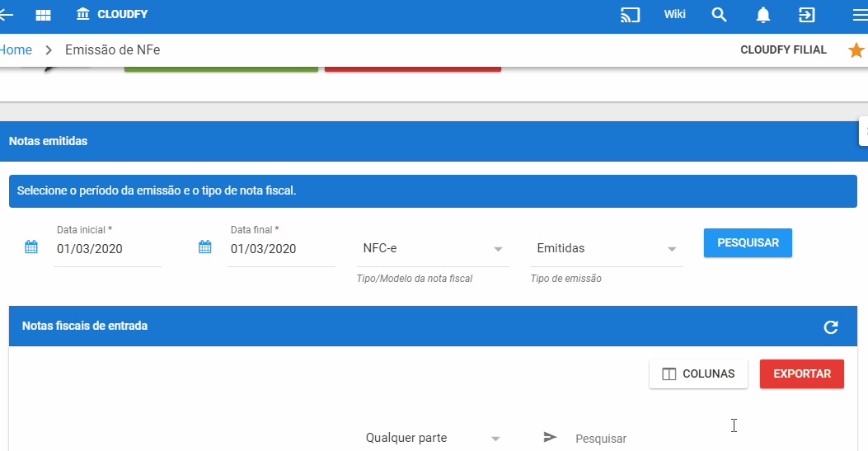Viewport: 868px width, 451px height.
Task: Click the CLOUDFY brand title
Action: 122,14
